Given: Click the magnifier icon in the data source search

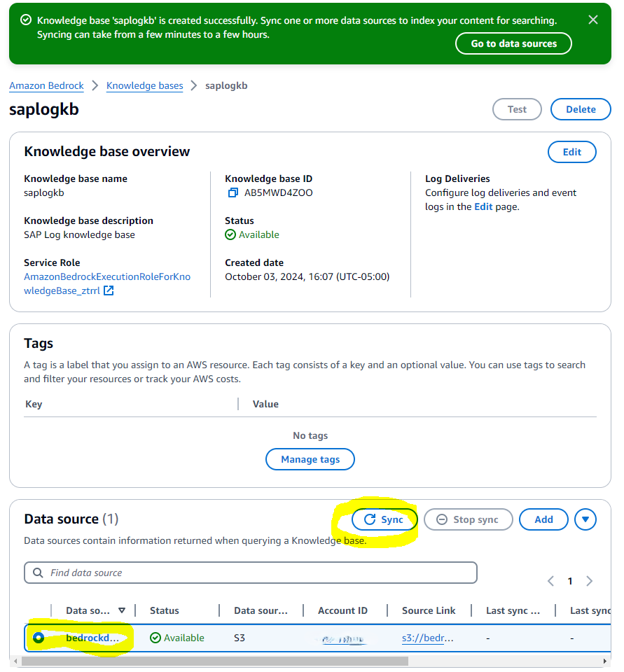Looking at the screenshot, I should [37, 572].
